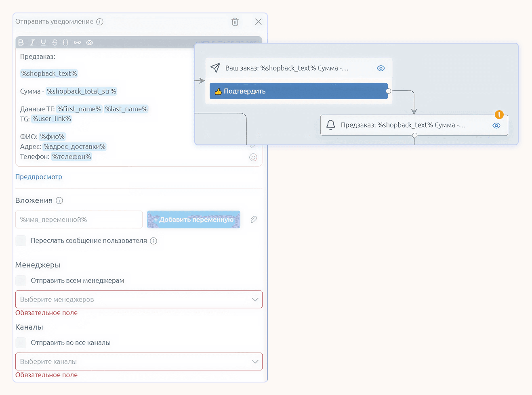Click the %фио% variable tag

coord(53,137)
